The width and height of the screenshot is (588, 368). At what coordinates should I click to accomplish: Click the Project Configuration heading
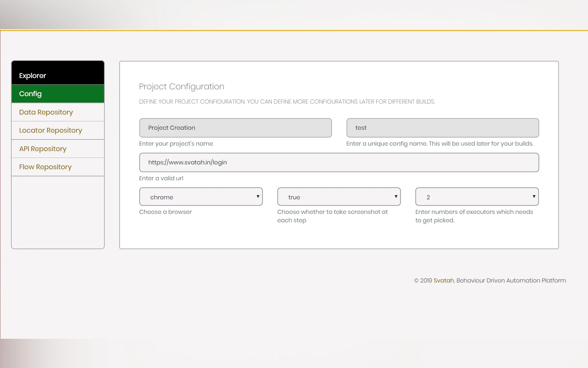[x=181, y=86]
